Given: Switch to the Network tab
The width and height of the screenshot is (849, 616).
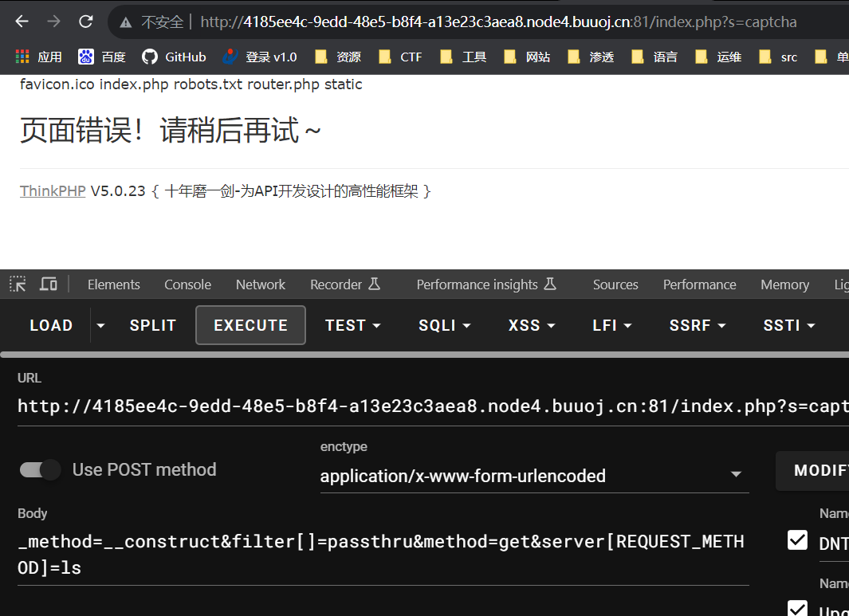Looking at the screenshot, I should [x=261, y=284].
